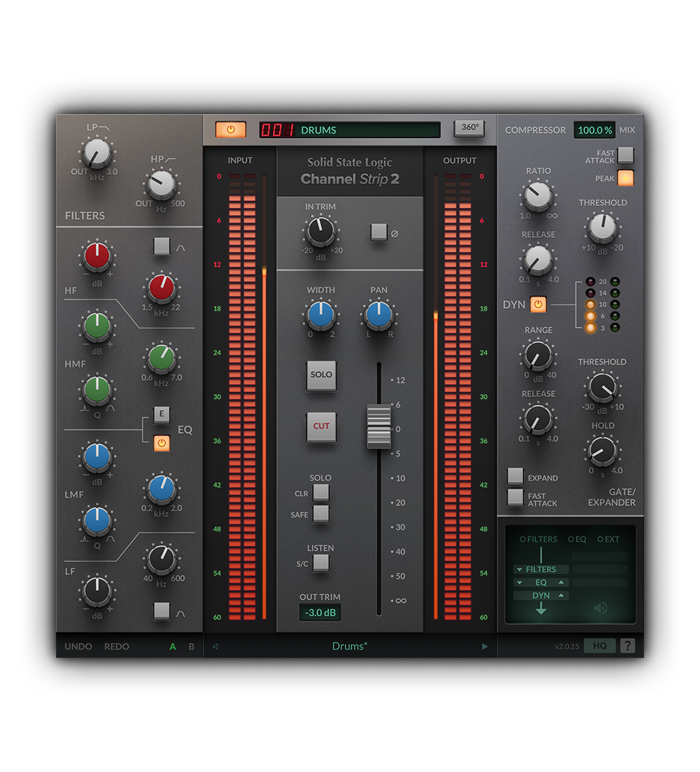The height and width of the screenshot is (772, 700).
Task: Click the phase invert button near IN TRIM
Action: tap(380, 232)
